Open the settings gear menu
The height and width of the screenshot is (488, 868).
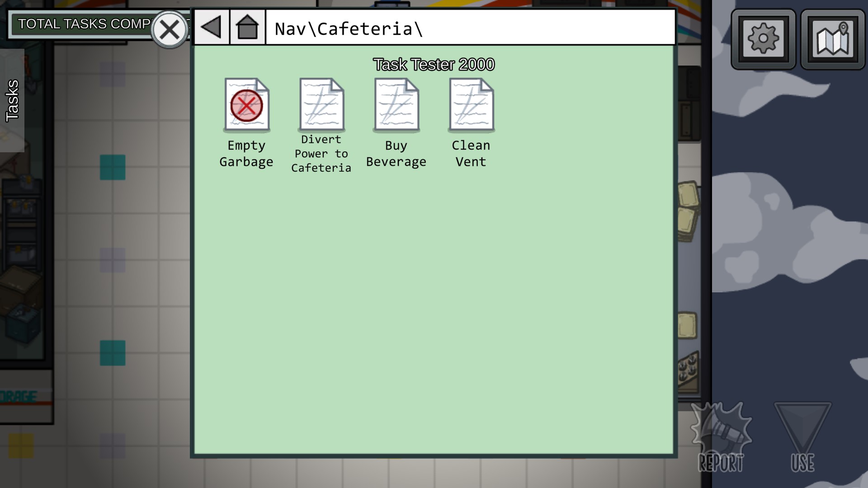[x=763, y=39]
